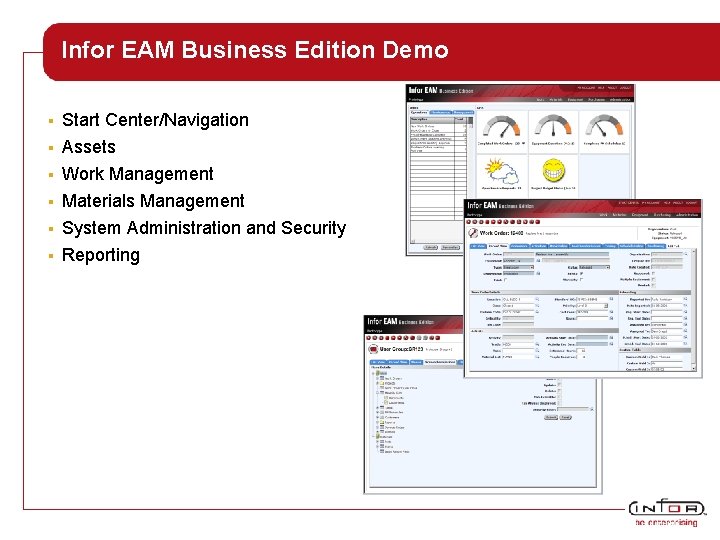
Task: Click the calendar icon beside Date Reported field
Action: coord(685,305)
